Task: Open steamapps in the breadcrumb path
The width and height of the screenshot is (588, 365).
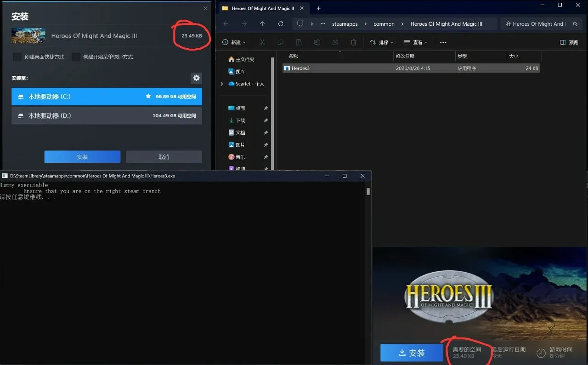Action: tap(345, 24)
